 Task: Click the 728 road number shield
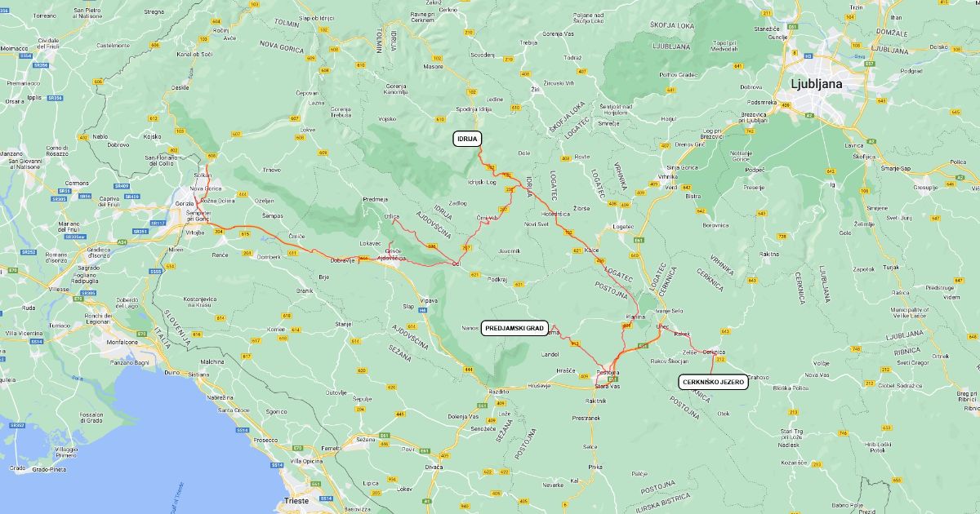782,236
